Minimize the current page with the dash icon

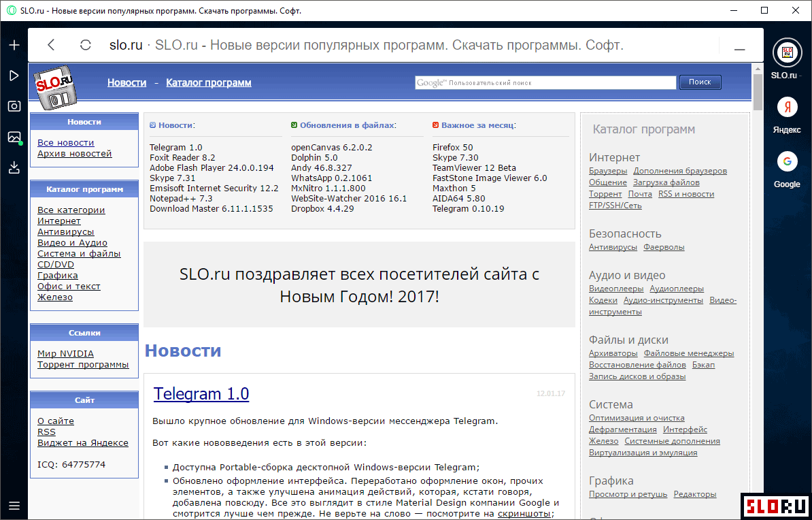(739, 50)
